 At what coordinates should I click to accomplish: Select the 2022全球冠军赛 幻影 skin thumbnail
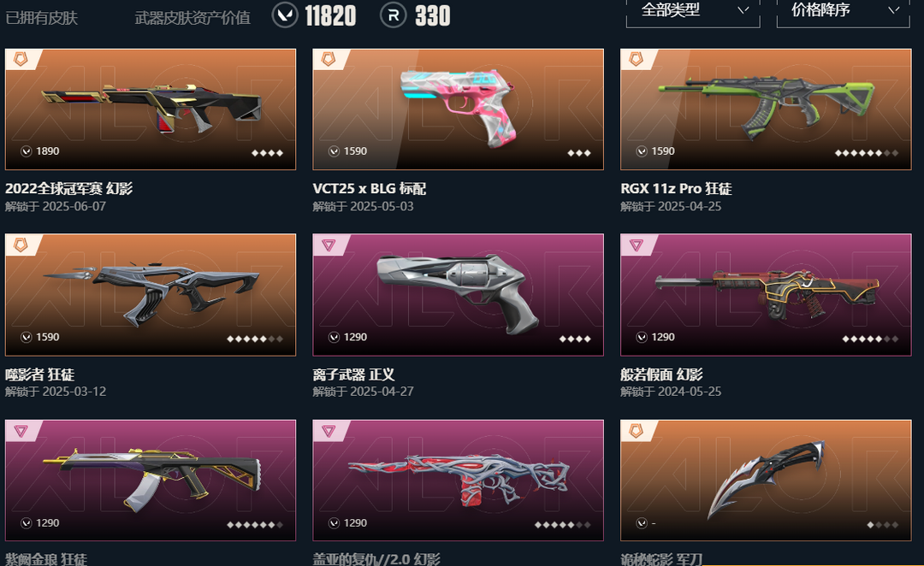pyautogui.click(x=151, y=109)
